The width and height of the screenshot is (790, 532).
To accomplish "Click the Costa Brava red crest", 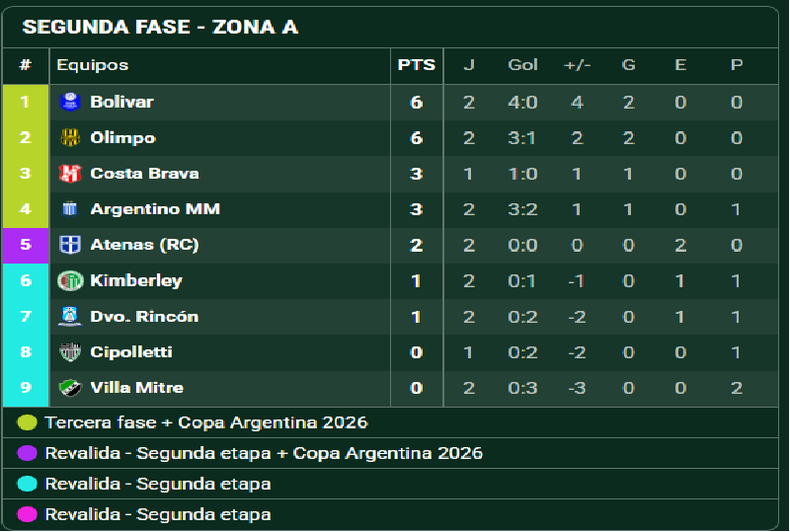I will click(x=70, y=174).
